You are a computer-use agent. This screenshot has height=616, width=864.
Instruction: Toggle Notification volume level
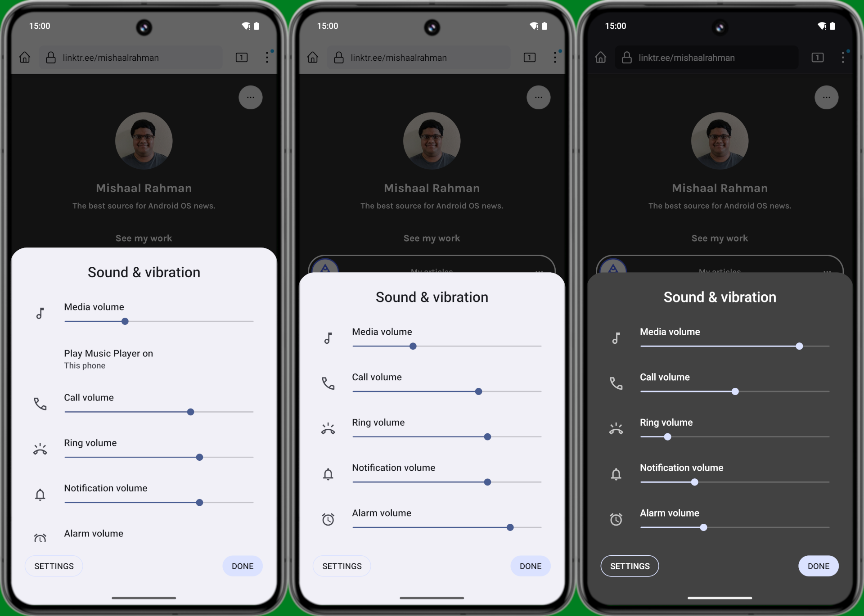tap(199, 502)
